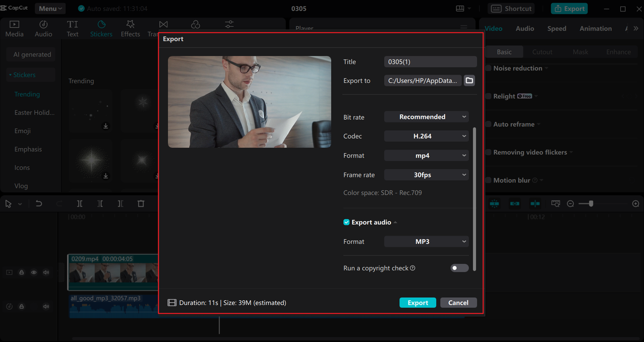Click the keyboard Shortcut button
Viewport: 644px width, 342px height.
[x=511, y=9]
